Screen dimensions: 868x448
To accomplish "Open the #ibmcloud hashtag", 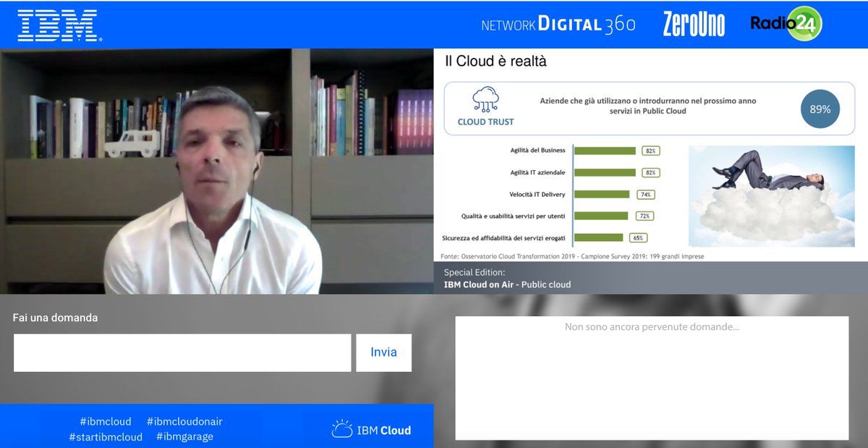I will (x=106, y=421).
